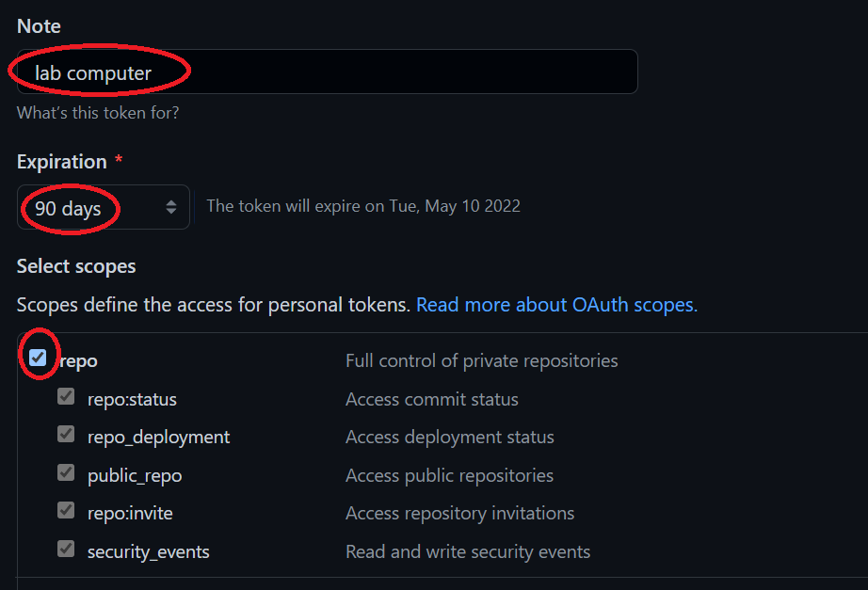Click the token expiry date text
The height and width of the screenshot is (590, 868).
coord(363,206)
